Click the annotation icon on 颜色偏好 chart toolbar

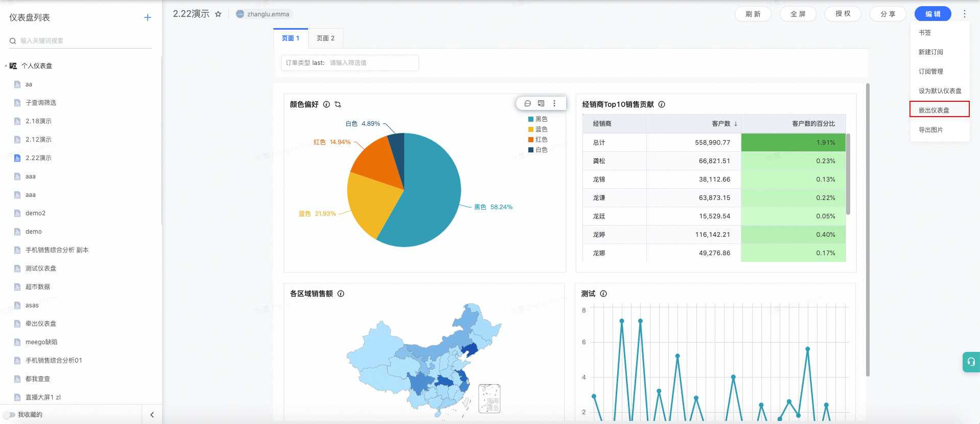[541, 103]
